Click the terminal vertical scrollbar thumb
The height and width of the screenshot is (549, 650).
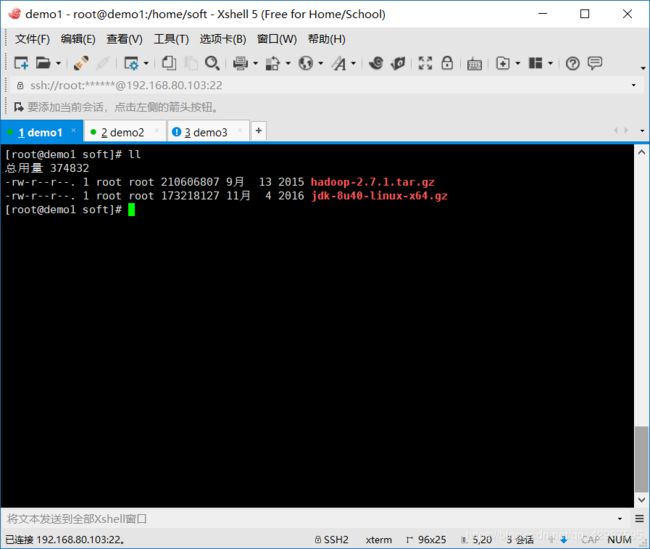[x=641, y=459]
